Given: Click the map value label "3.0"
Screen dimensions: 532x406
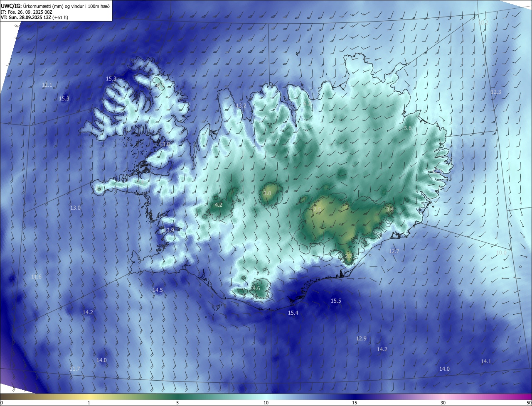Looking at the screenshot, I should [267, 193].
